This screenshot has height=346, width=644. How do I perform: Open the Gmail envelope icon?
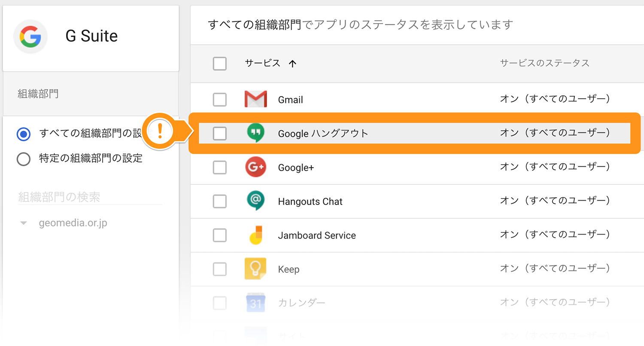[x=255, y=99]
